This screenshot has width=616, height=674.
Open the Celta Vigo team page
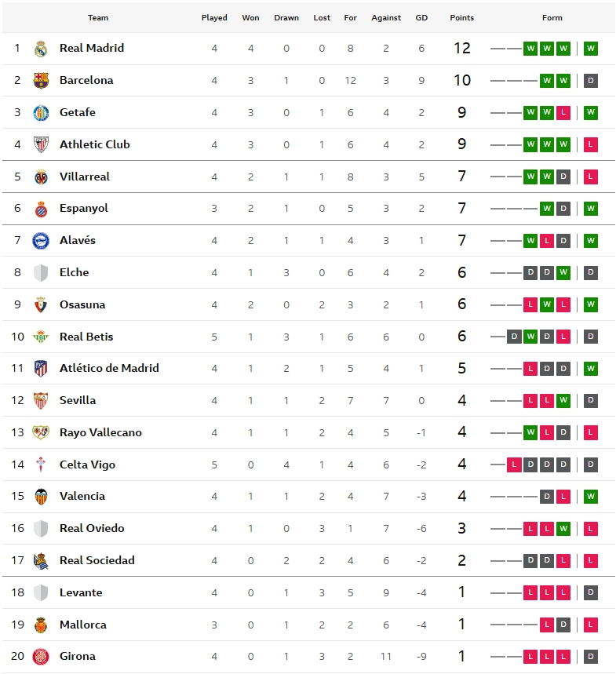click(x=87, y=465)
